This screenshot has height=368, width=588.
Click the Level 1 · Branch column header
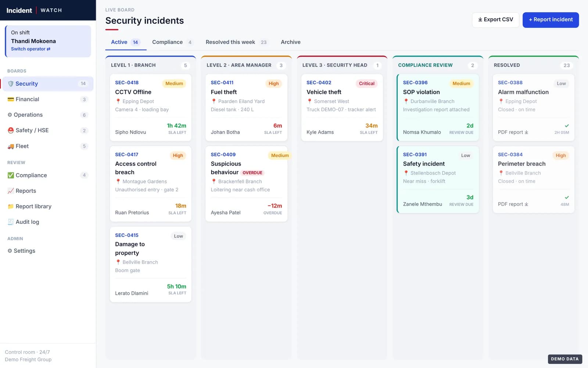pyautogui.click(x=133, y=65)
